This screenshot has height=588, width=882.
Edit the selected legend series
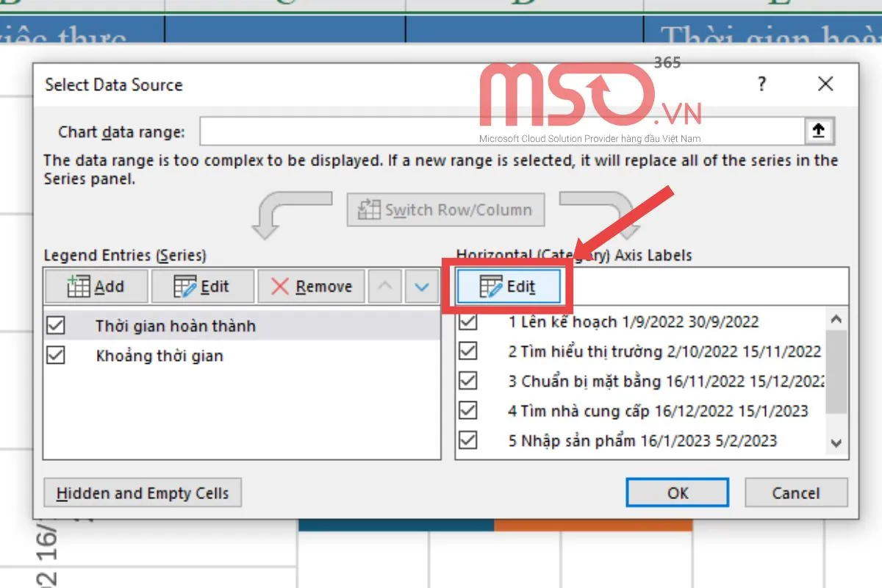[x=202, y=287]
